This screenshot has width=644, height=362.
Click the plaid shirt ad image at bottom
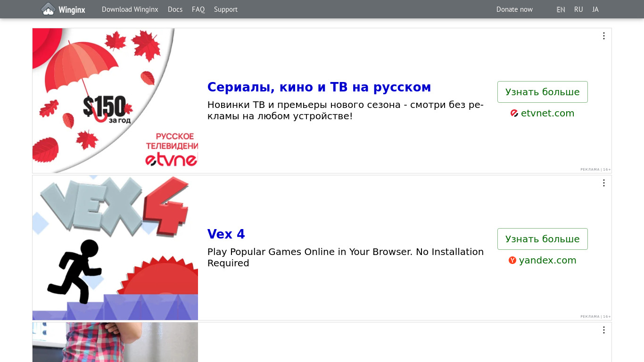pos(115,342)
